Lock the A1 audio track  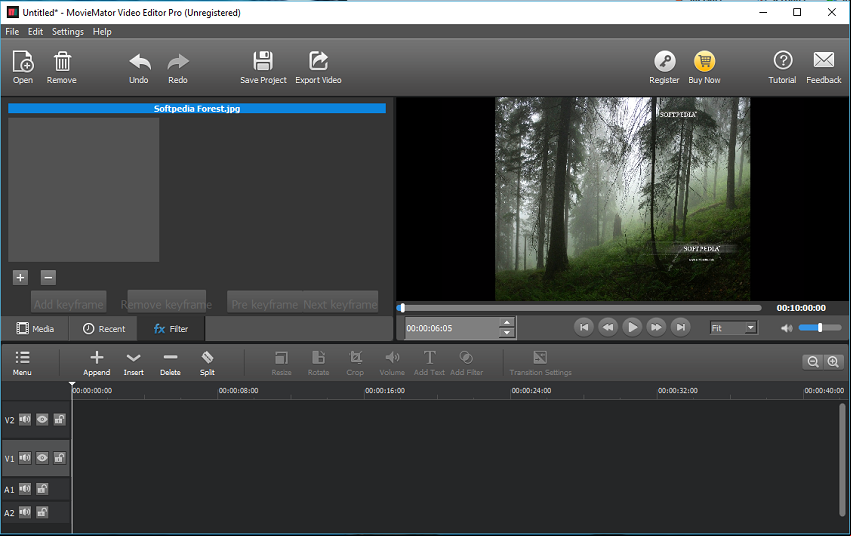[42, 489]
